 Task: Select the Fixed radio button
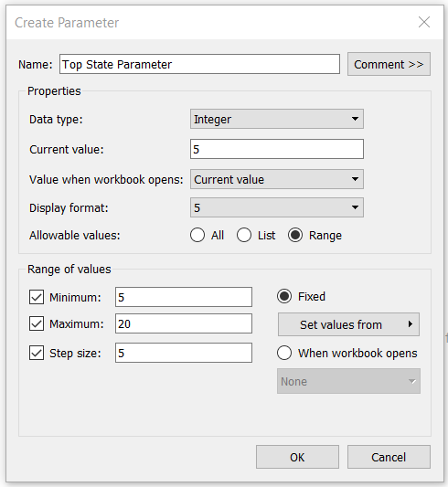(284, 296)
